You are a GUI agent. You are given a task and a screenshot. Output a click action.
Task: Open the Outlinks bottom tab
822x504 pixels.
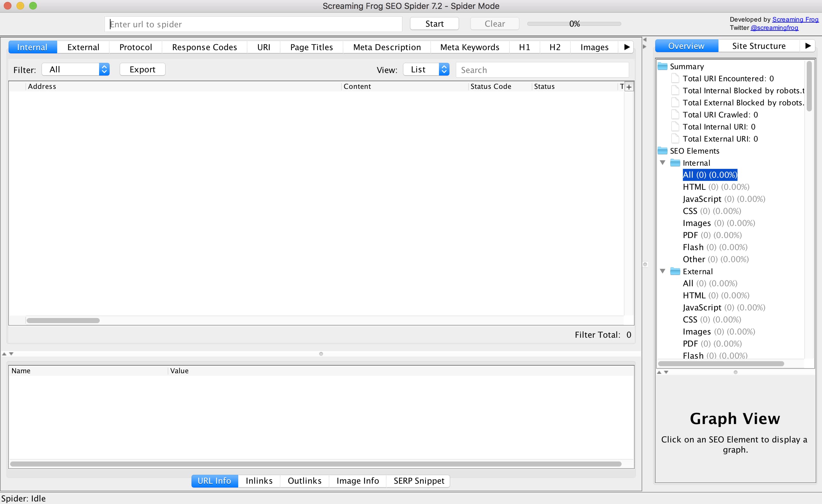(x=305, y=481)
